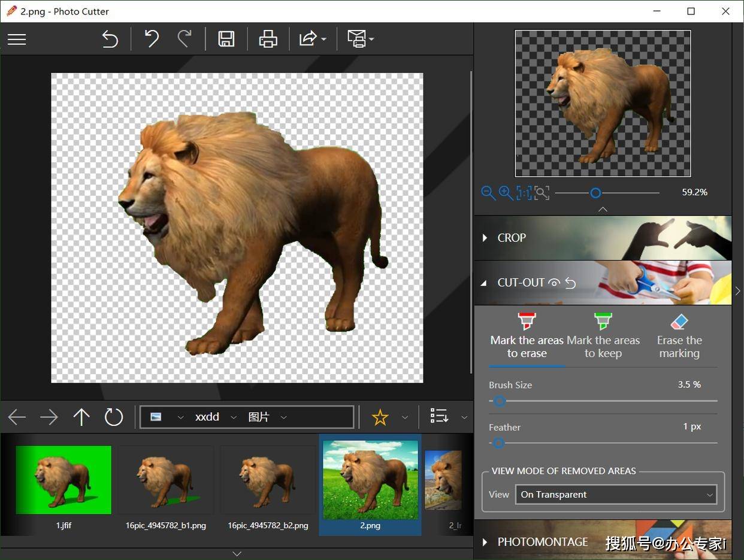
Task: Select the 16pic_4945782_b1.png thumbnail
Action: (165, 480)
